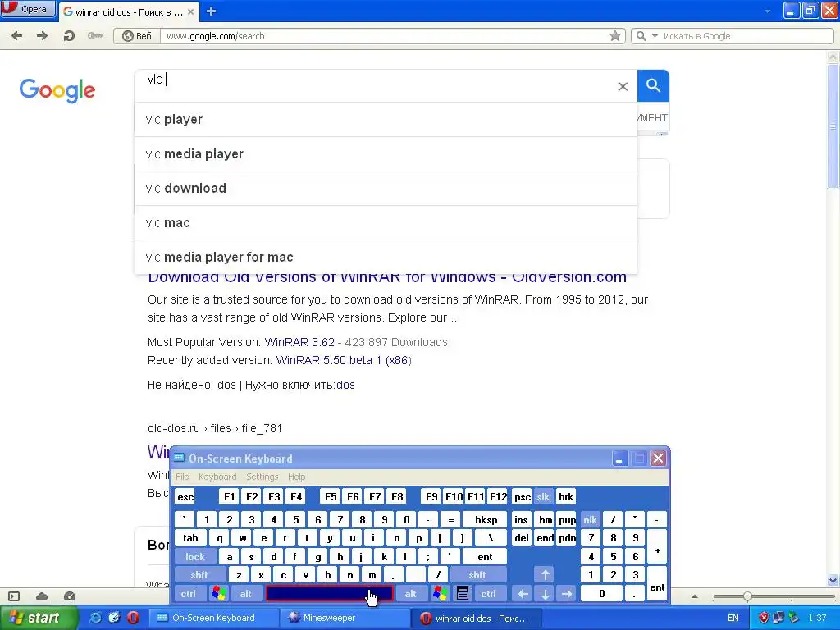Select suggestion vlc player
840x630 pixels.
386,120
